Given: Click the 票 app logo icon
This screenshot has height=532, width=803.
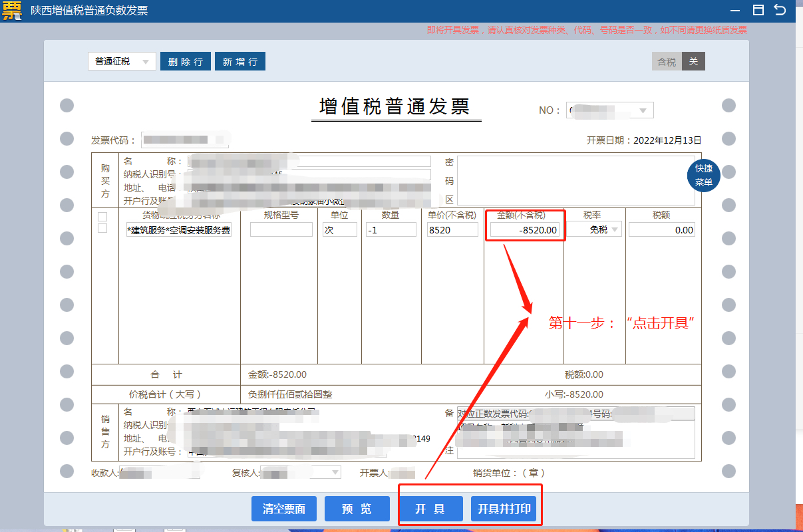Looking at the screenshot, I should pos(11,11).
